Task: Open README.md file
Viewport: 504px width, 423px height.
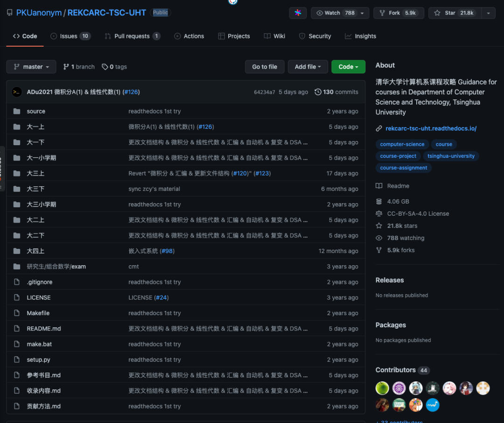Action: [x=44, y=328]
